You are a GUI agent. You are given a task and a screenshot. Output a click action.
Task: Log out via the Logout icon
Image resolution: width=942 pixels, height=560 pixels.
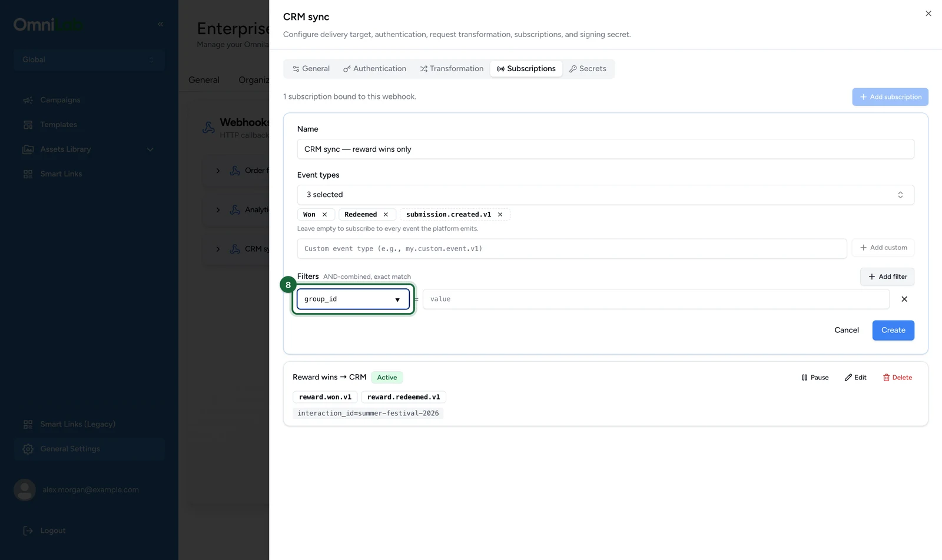tap(28, 531)
